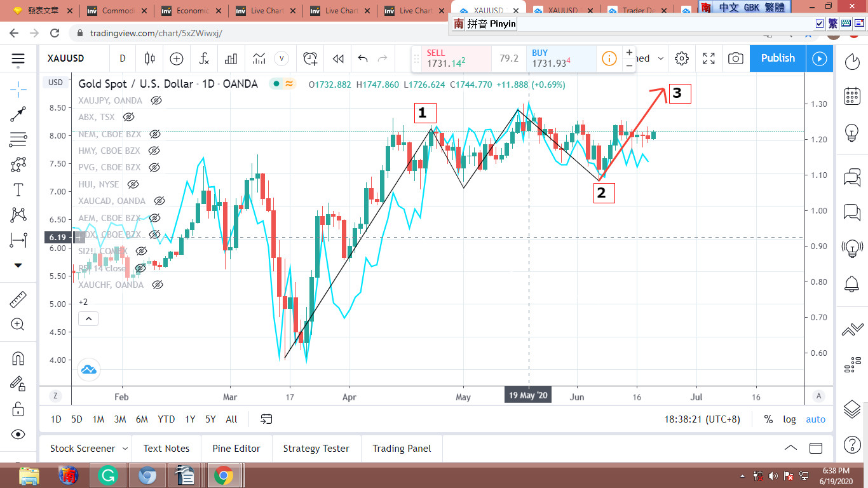
Task: Show the ABX, TSX series
Action: pos(129,117)
